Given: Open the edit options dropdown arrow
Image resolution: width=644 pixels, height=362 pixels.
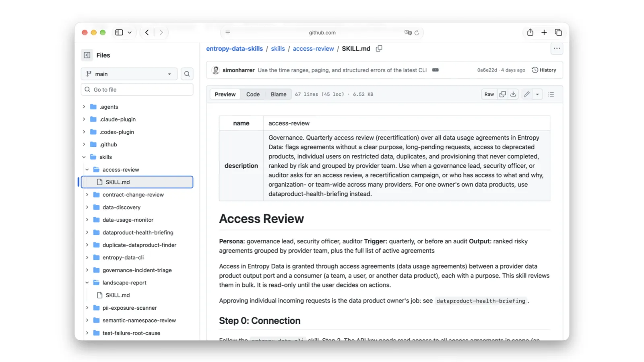Looking at the screenshot, I should 537,94.
